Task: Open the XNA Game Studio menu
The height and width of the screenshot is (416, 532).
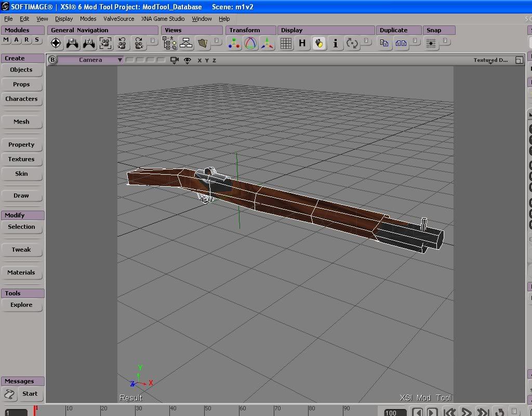Action: [x=163, y=19]
